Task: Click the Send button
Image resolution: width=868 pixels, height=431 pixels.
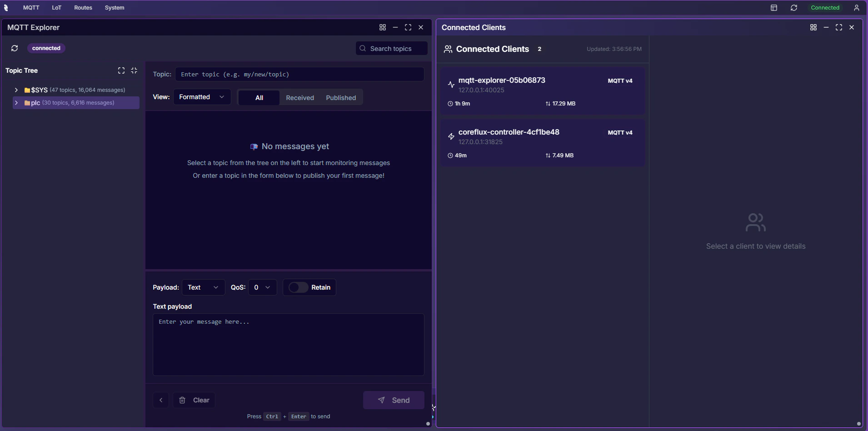Action: [393, 400]
